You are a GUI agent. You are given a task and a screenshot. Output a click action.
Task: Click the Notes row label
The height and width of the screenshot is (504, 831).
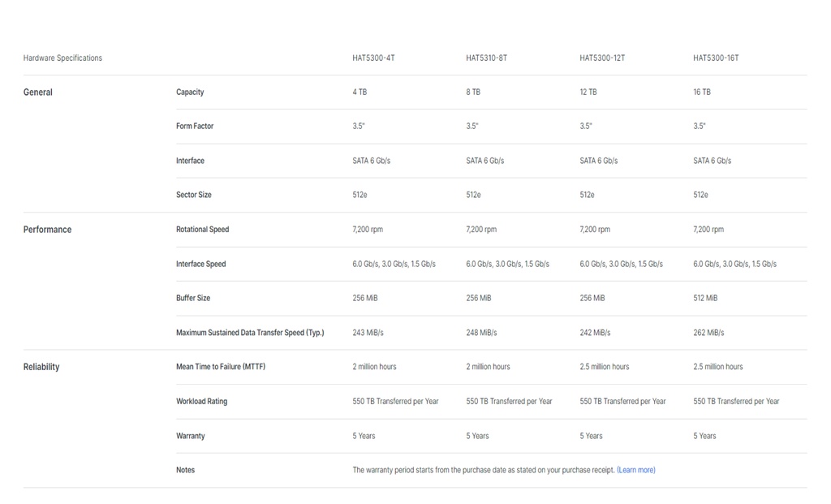click(186, 470)
